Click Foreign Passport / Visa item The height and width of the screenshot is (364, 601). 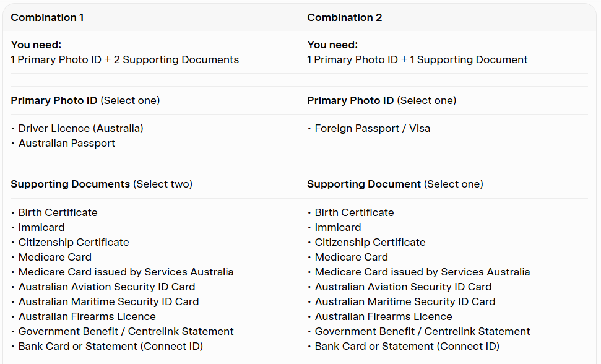point(372,128)
